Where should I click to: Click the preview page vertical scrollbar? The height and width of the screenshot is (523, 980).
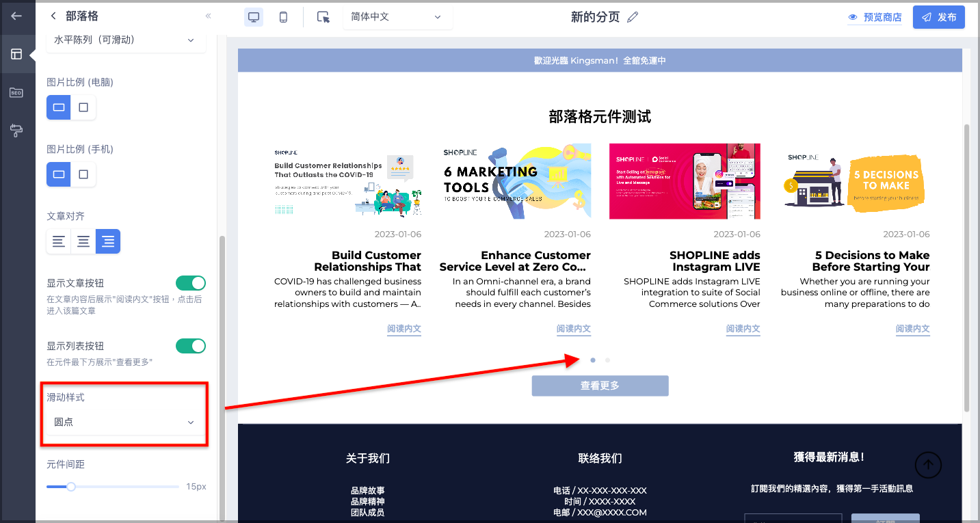tap(966, 268)
